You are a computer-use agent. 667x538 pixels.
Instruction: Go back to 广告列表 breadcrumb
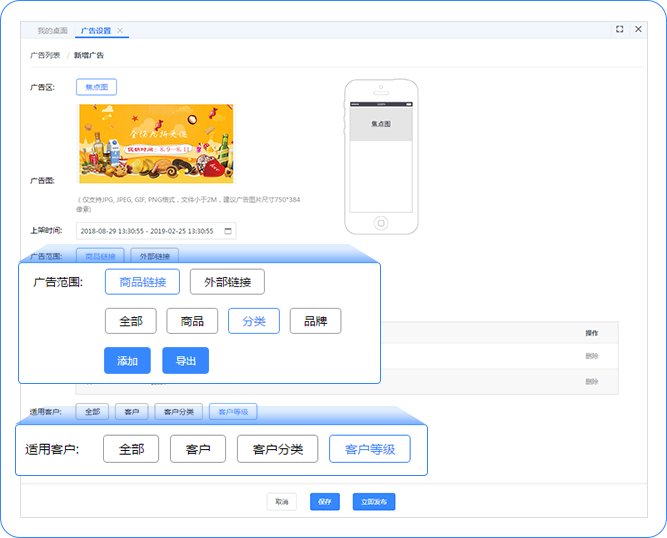point(45,55)
